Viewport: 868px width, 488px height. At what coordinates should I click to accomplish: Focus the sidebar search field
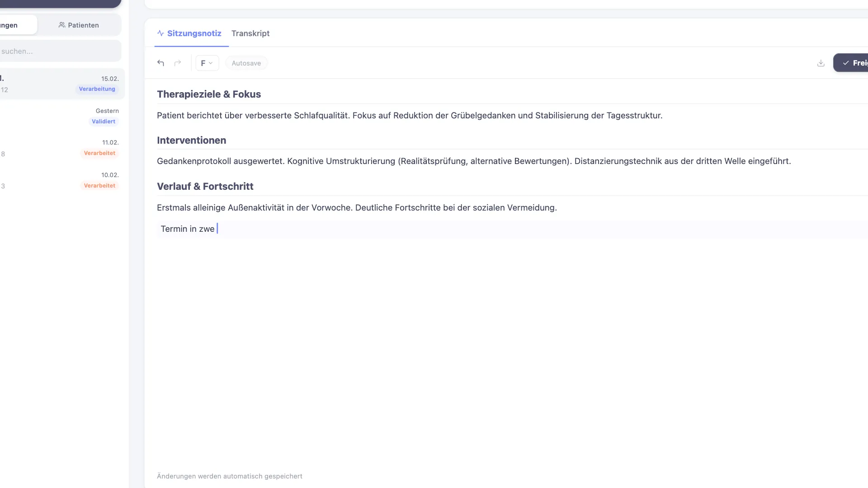pos(61,51)
